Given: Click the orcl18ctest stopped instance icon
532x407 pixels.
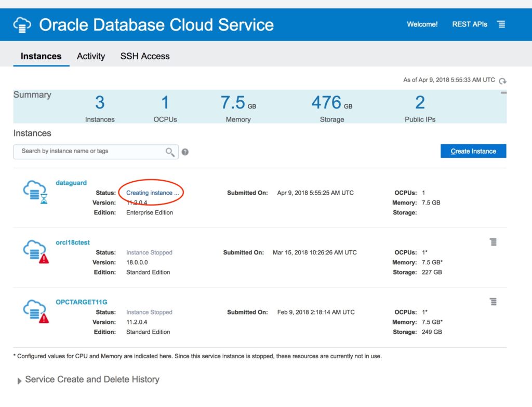Looking at the screenshot, I should coord(35,252).
